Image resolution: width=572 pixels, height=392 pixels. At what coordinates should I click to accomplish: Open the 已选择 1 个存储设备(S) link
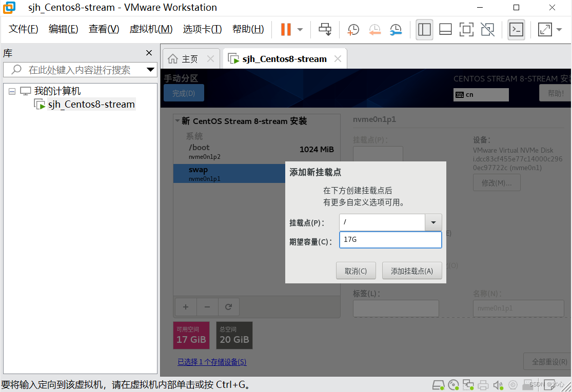[212, 362]
